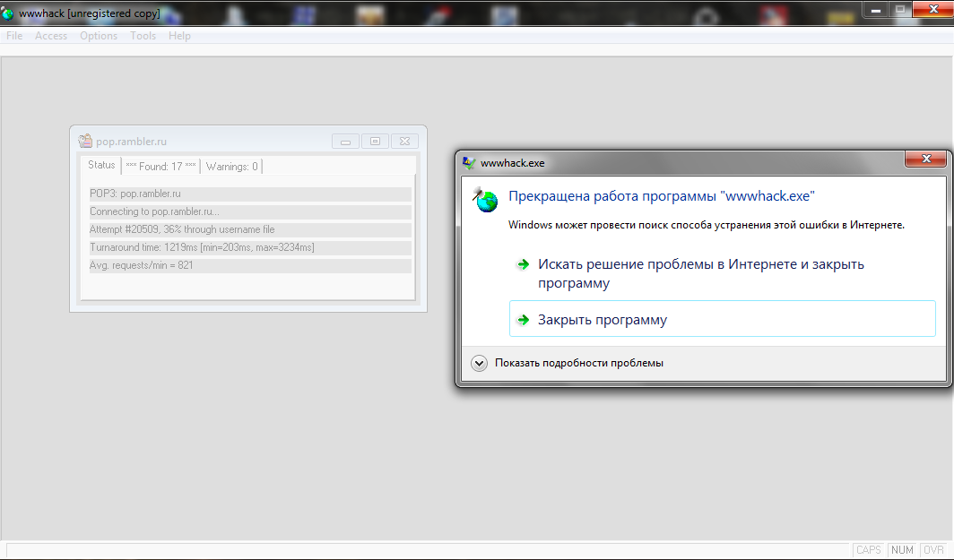
Task: Click the NUM indicator in status bar
Action: click(x=902, y=549)
